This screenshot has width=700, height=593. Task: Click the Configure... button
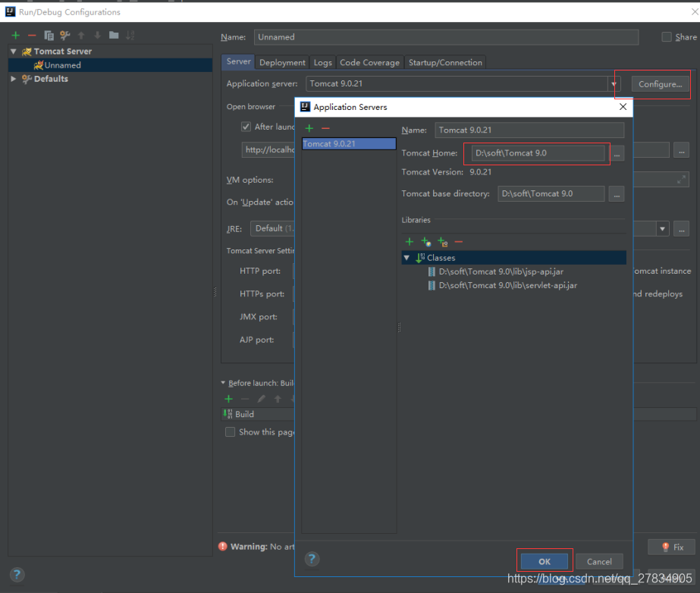coord(660,84)
